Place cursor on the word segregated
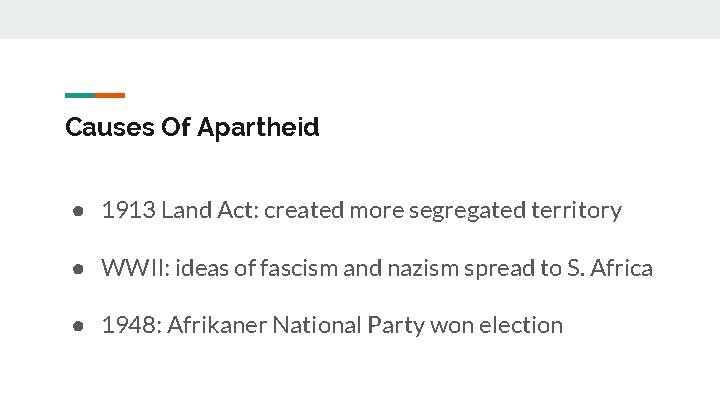720x405 pixels. click(x=467, y=211)
